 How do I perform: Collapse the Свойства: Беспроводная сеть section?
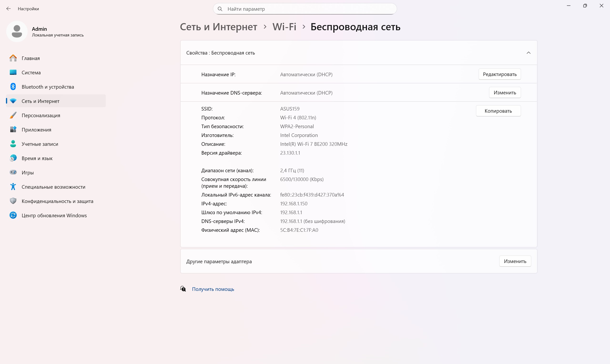point(529,53)
